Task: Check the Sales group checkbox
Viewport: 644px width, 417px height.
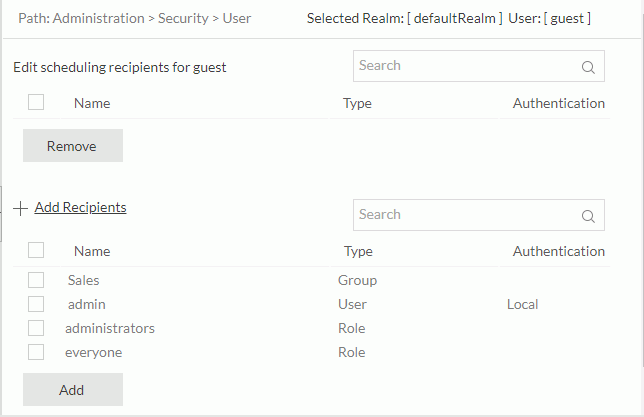Action: click(36, 280)
